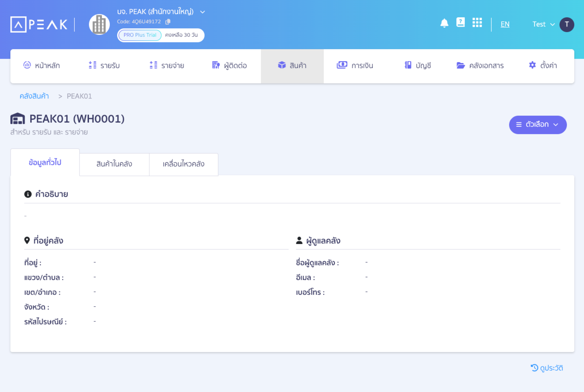Screen dimensions: 584x392
Task: Open the ตัวเลือก options dropdown
Action: (x=538, y=125)
